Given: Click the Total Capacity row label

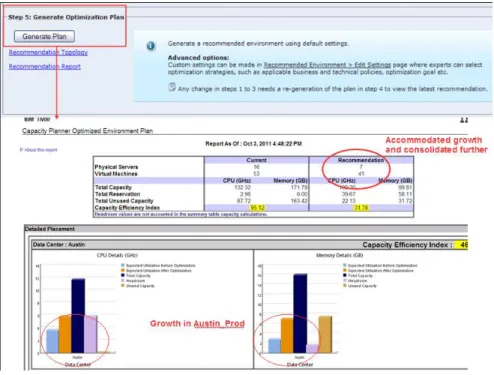Looking at the screenshot, I should pos(113,187).
